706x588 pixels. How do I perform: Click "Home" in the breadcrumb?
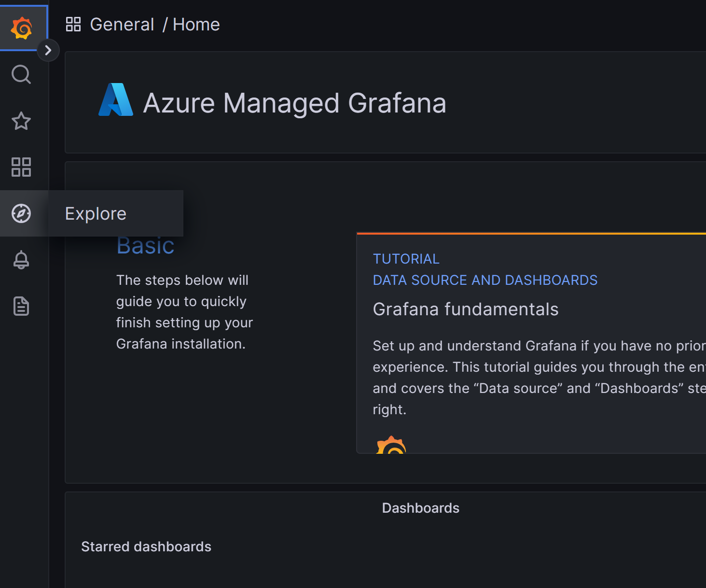point(196,24)
